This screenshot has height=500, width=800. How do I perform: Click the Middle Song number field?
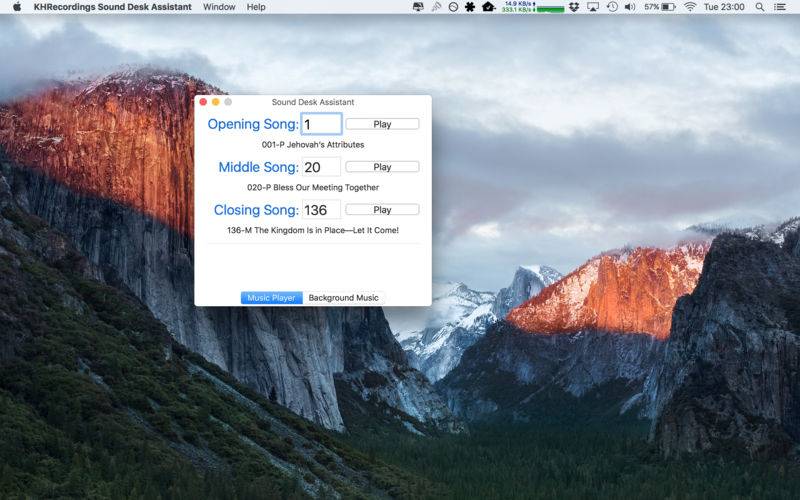[x=321, y=167]
